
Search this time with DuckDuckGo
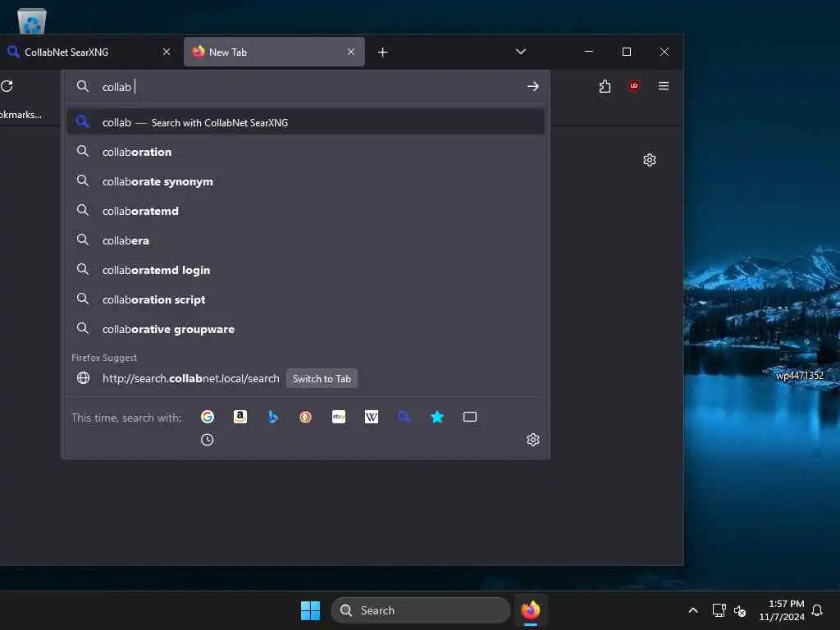click(x=305, y=417)
